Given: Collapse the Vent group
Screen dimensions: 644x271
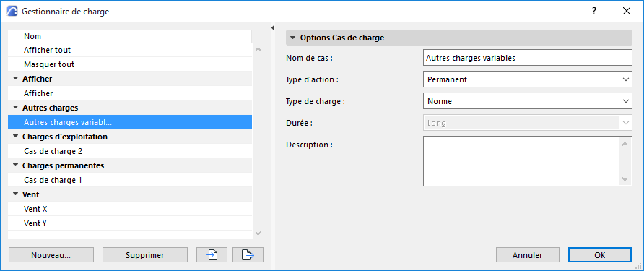Looking at the screenshot, I should click(x=16, y=194).
